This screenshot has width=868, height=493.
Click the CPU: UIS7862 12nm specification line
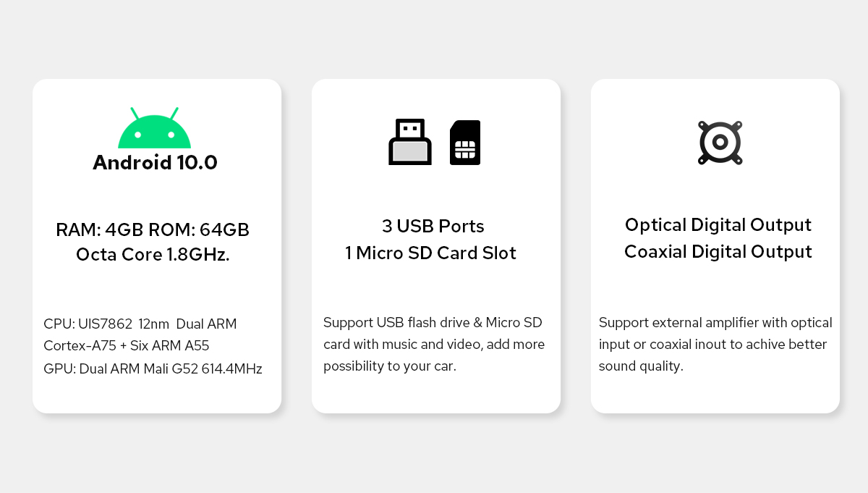point(140,324)
